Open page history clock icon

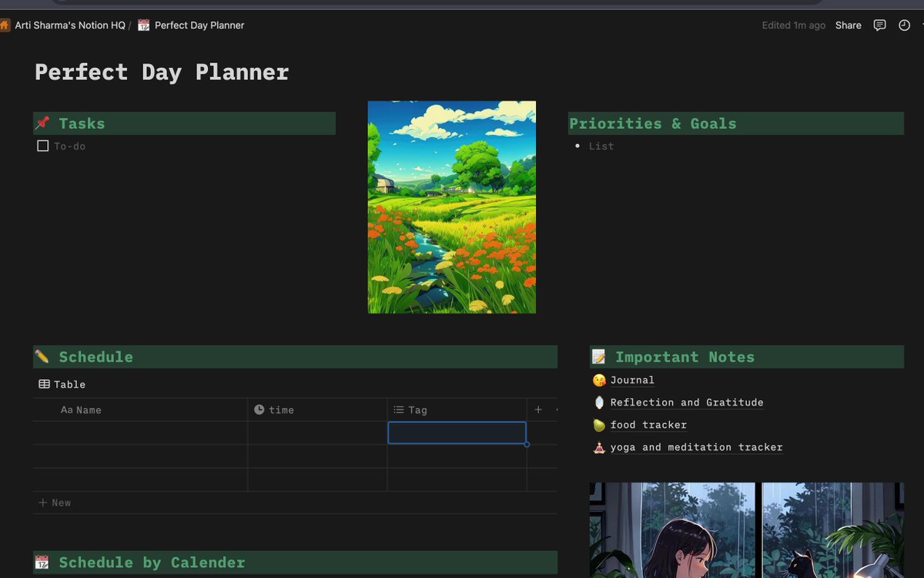pos(904,25)
